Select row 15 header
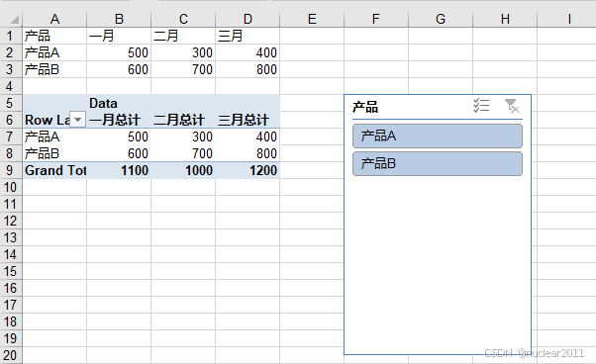Screen dimensions: 596x364 (11, 271)
